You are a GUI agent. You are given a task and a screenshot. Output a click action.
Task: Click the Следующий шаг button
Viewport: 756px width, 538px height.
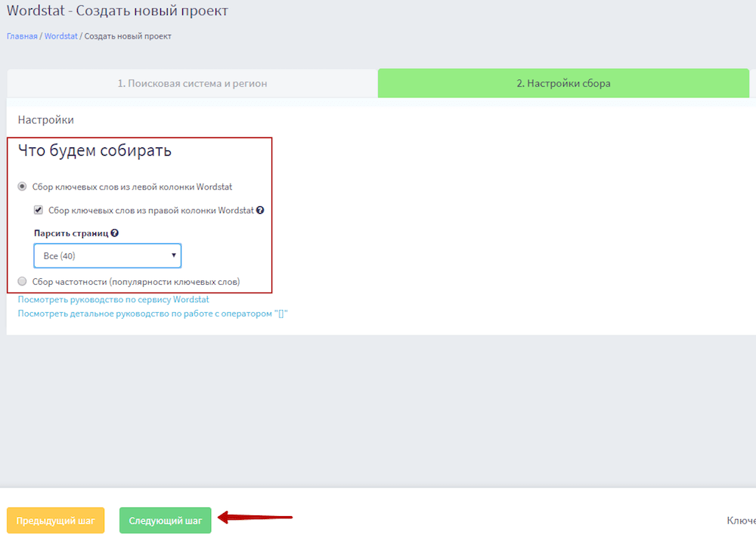166,520
